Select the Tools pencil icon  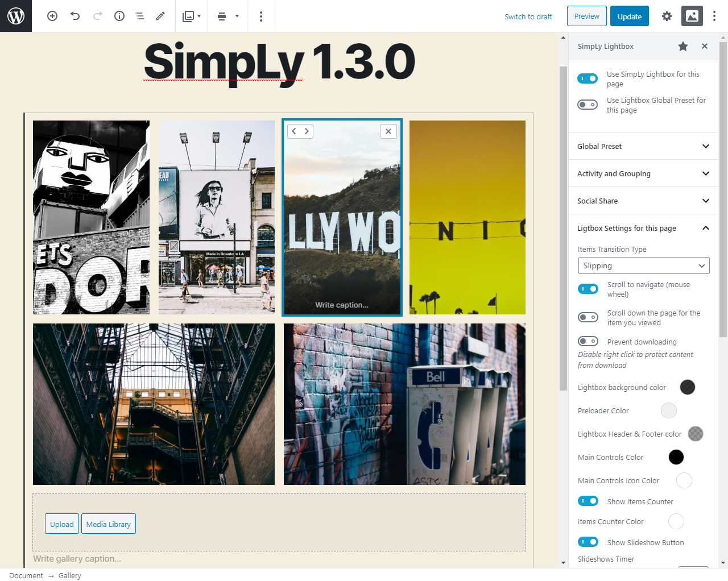(160, 16)
